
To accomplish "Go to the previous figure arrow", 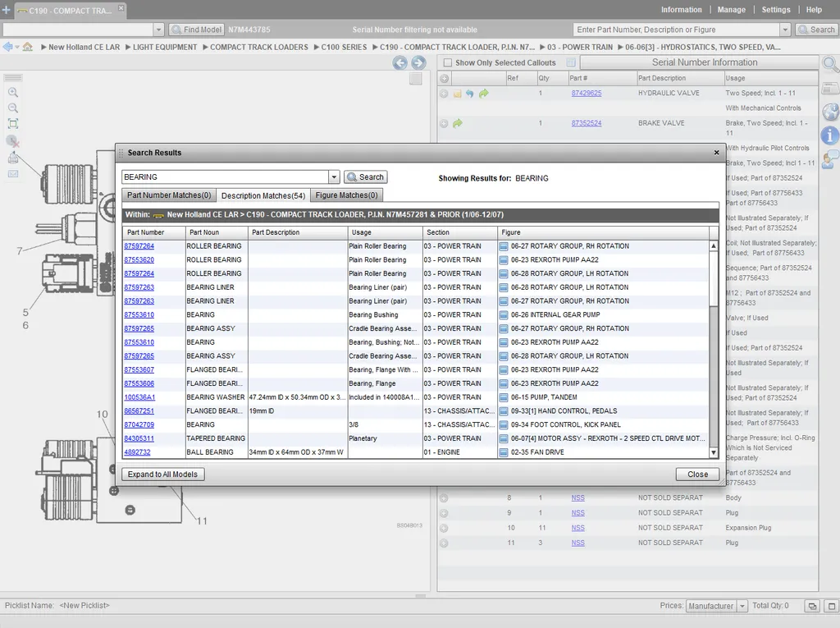I will [x=399, y=62].
